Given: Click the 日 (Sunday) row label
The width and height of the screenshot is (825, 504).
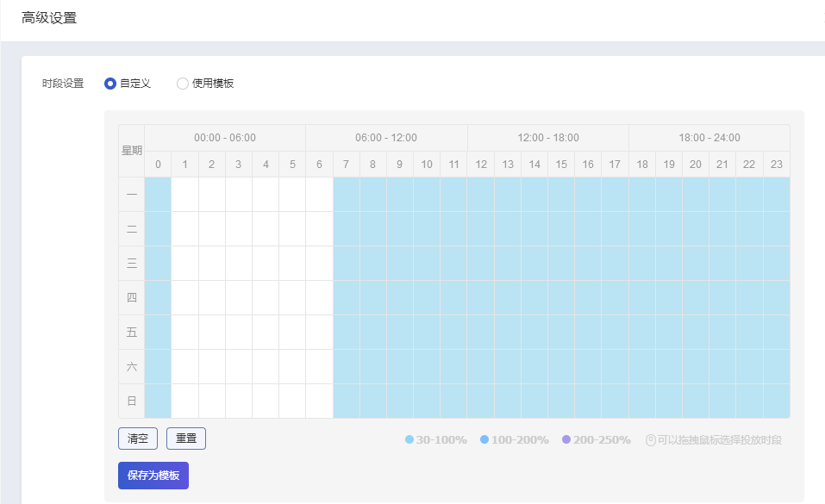Looking at the screenshot, I should click(132, 401).
